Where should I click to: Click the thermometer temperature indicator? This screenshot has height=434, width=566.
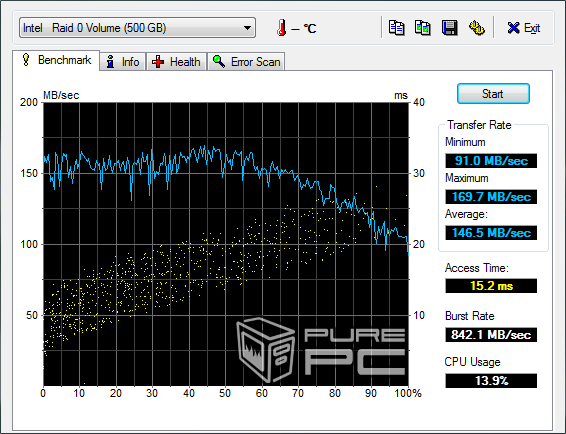click(282, 28)
